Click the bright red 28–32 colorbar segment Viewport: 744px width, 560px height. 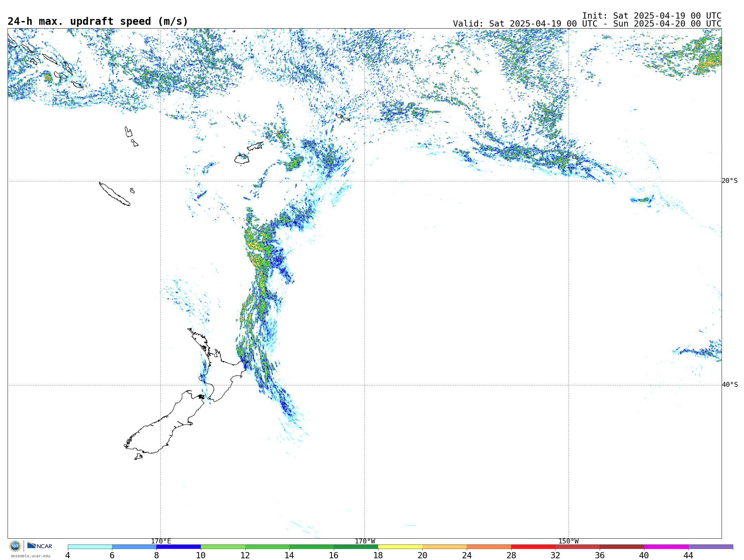(533, 547)
